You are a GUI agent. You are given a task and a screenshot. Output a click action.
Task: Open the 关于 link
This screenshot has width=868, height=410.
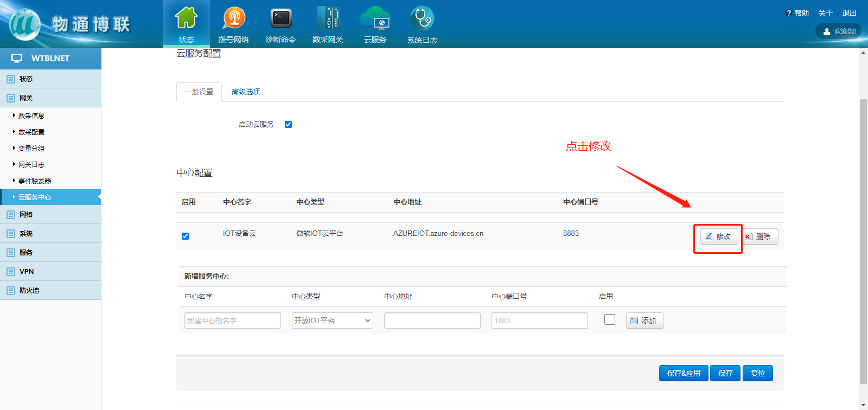point(826,13)
